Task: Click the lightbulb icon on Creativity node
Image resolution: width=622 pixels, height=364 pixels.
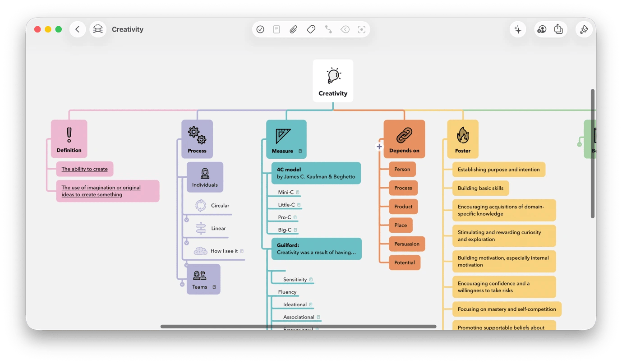Action: tap(333, 75)
